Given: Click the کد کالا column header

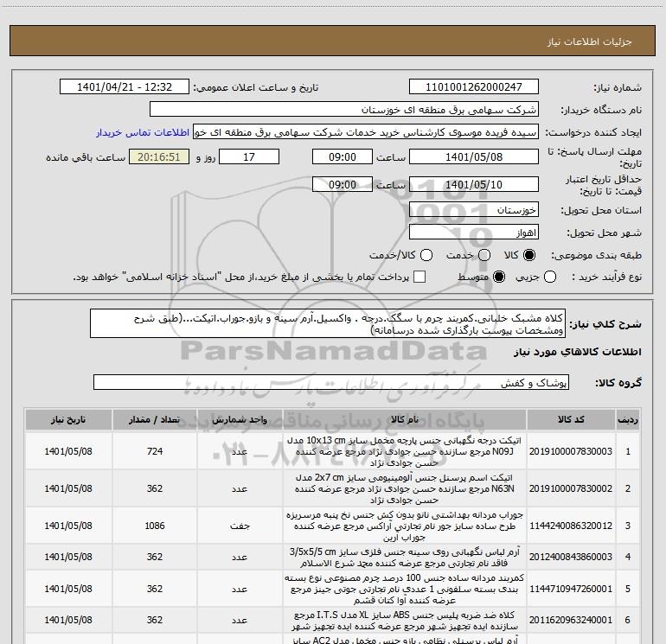Looking at the screenshot, I should click(578, 419).
